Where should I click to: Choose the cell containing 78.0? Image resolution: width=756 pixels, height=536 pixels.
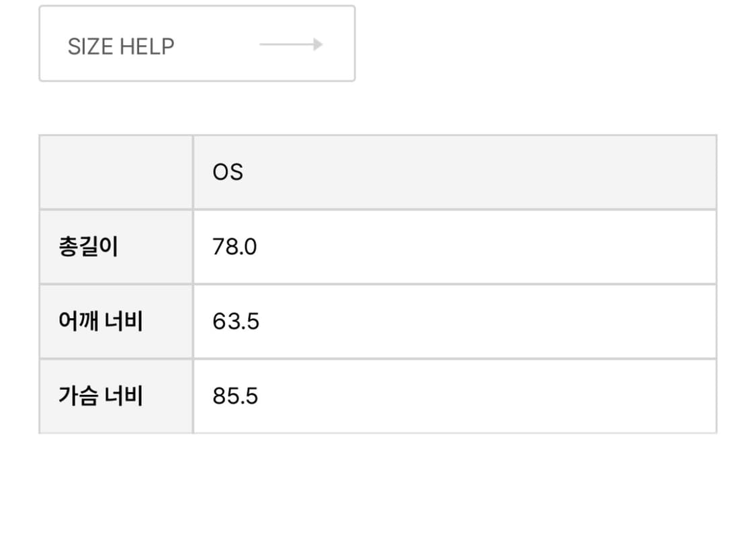point(454,247)
